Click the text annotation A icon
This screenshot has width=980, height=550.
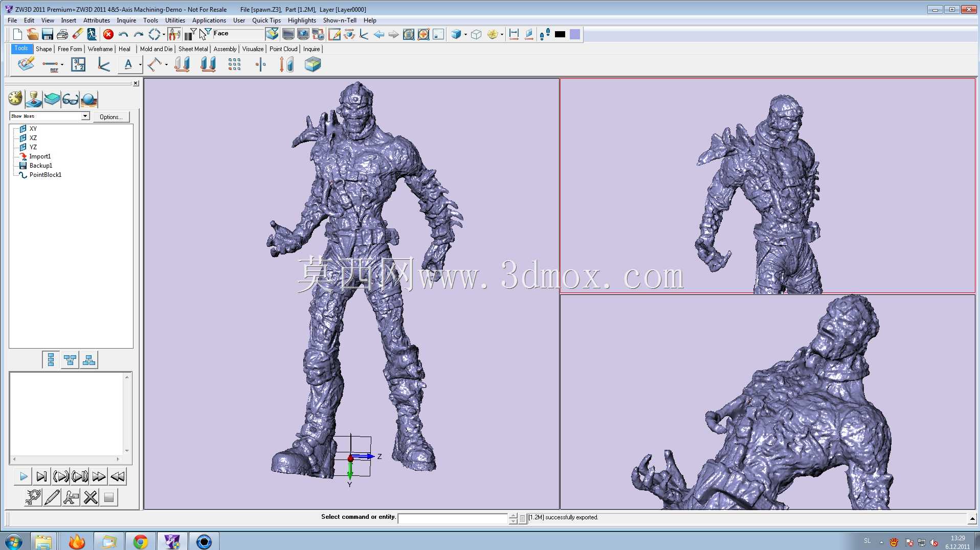click(128, 64)
